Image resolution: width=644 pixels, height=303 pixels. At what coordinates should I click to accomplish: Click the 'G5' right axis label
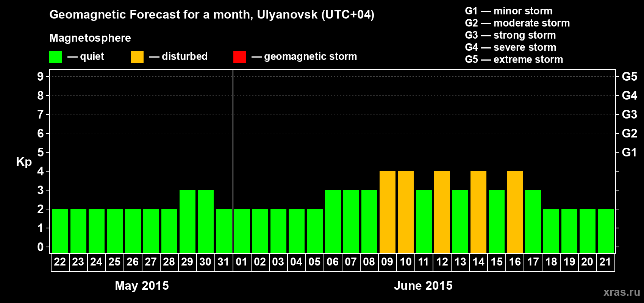pyautogui.click(x=630, y=77)
